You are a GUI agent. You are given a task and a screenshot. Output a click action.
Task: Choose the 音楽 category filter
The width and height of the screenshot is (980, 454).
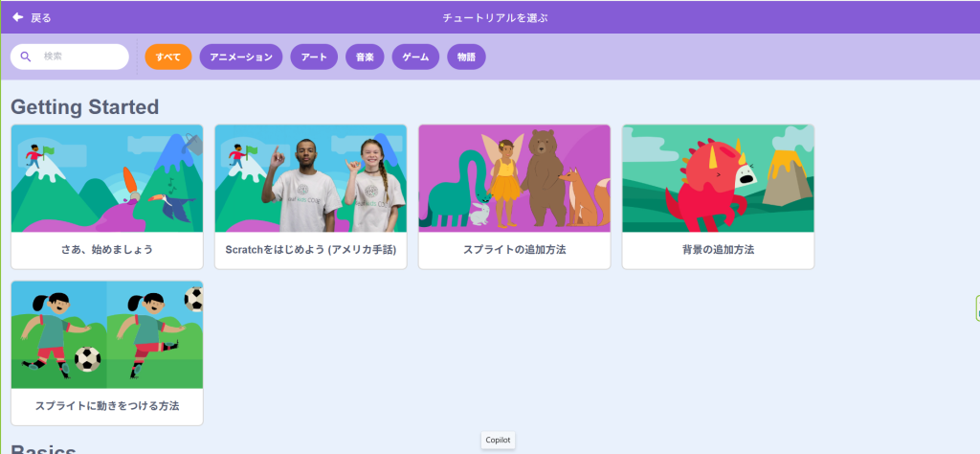[x=365, y=57]
